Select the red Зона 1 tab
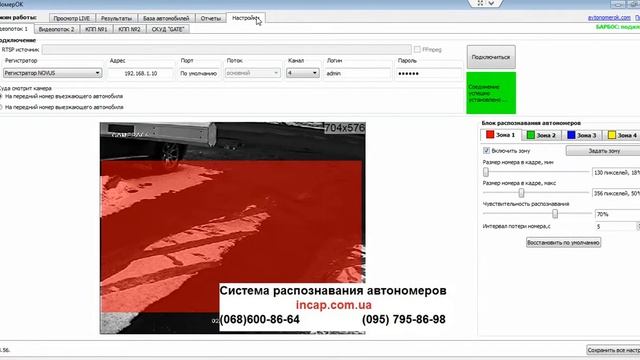This screenshot has height=360, width=640. (501, 135)
